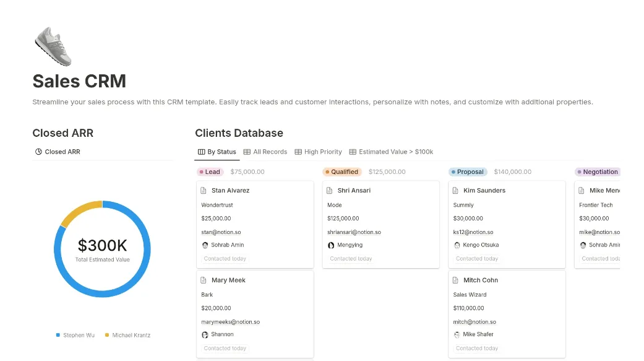
Task: Click the clock icon beside Closed ARR
Action: 38,152
